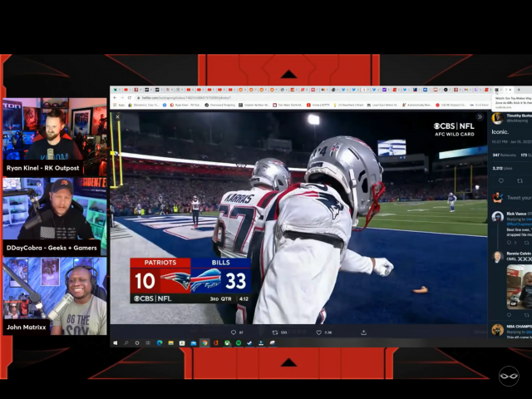Click the Windows taskbar search icon
The image size is (532, 399).
coord(126,342)
